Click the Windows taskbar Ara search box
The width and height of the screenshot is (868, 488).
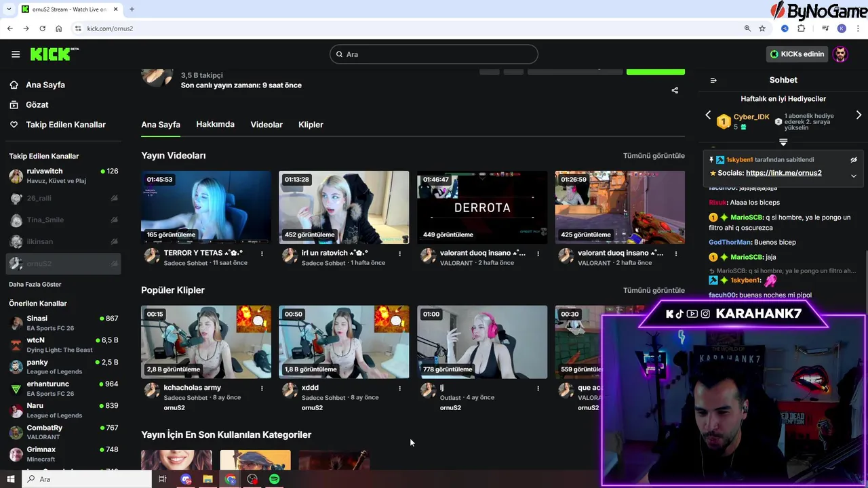pos(87,479)
